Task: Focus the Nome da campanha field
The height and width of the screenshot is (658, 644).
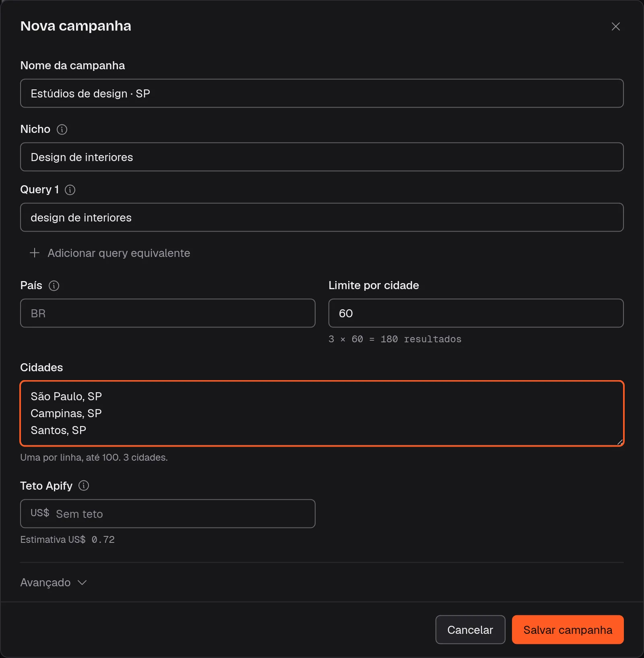Action: click(322, 93)
